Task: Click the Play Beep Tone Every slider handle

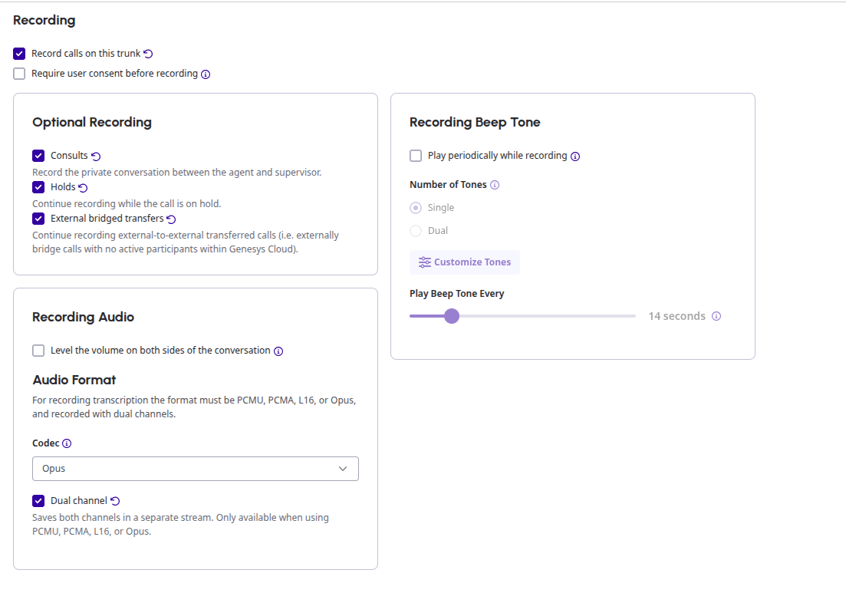Action: pos(452,316)
